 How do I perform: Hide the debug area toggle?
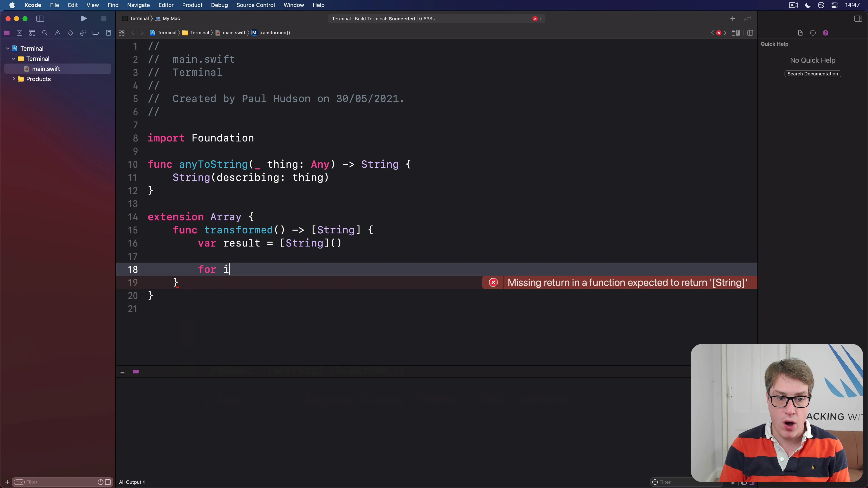[123, 371]
